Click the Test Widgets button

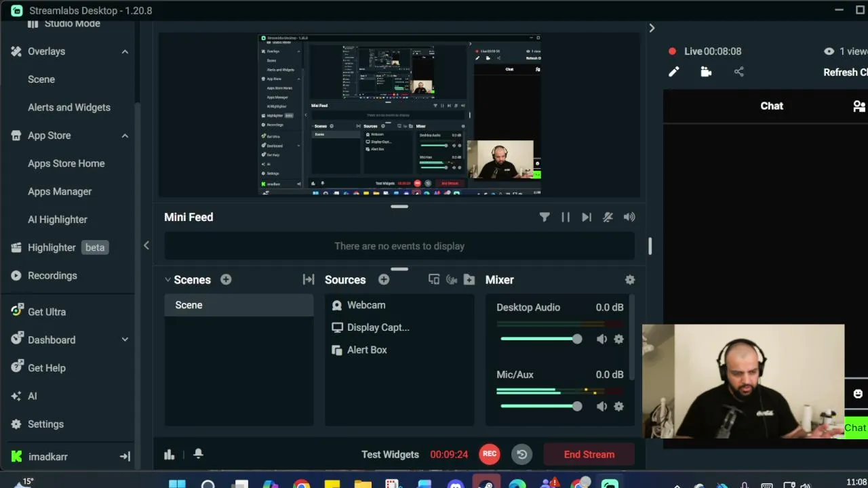[390, 455]
